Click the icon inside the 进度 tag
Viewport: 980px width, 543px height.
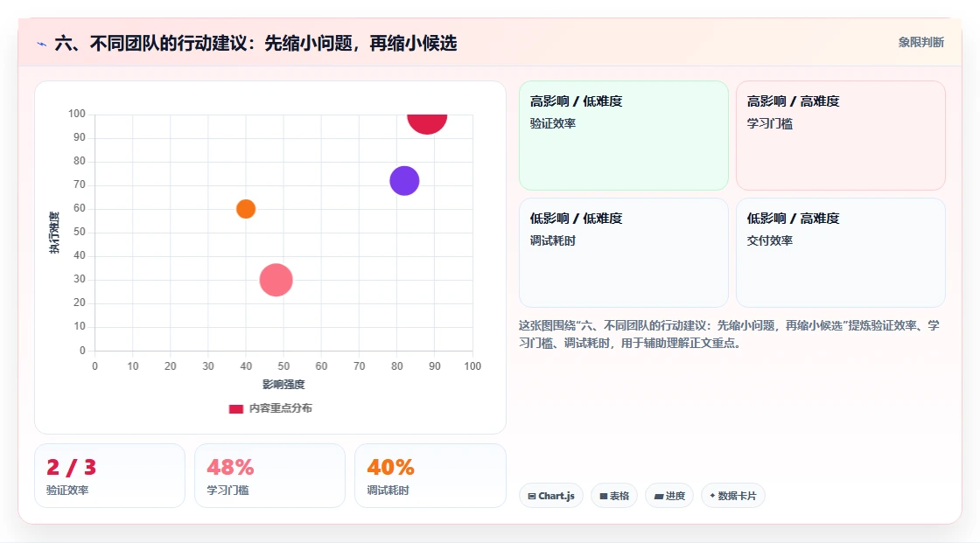(x=658, y=496)
